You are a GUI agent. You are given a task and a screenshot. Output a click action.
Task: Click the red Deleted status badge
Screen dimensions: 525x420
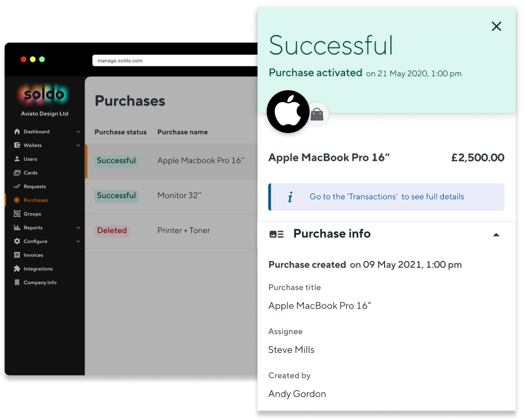click(x=112, y=231)
